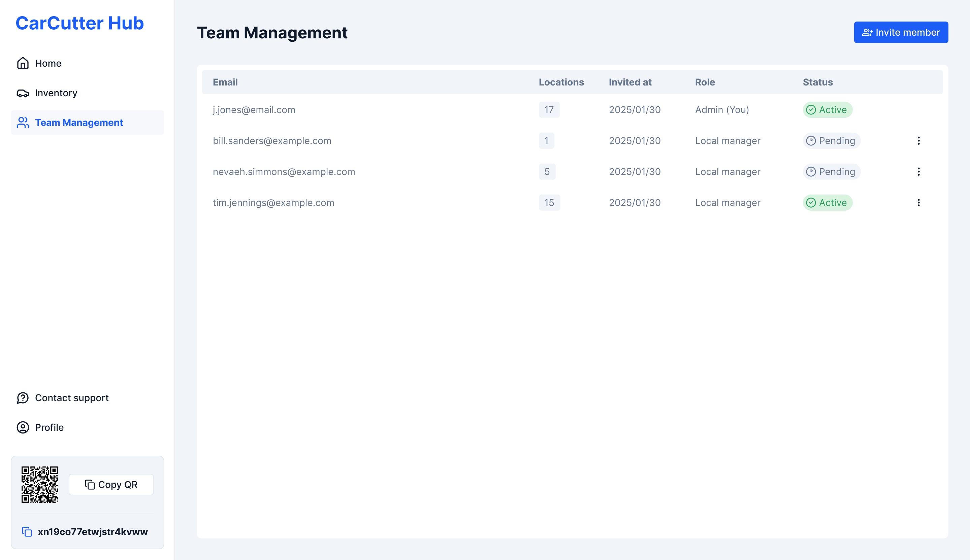The height and width of the screenshot is (560, 970).
Task: Select tim.jennings@example.com email cell
Action: [x=274, y=203]
